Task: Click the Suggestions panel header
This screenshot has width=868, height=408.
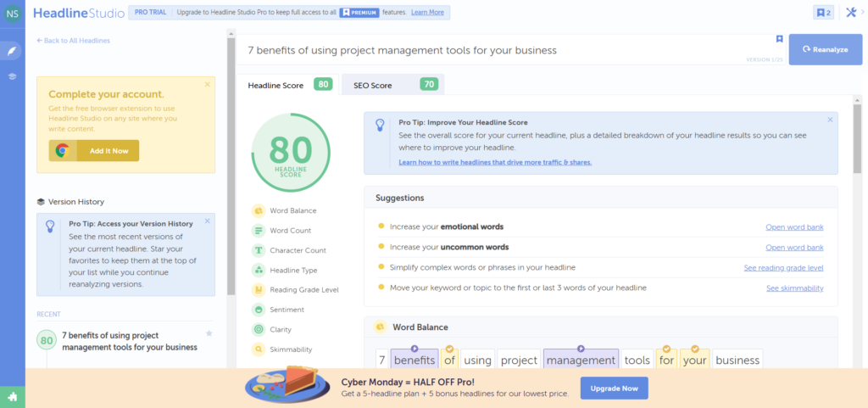Action: pos(601,198)
